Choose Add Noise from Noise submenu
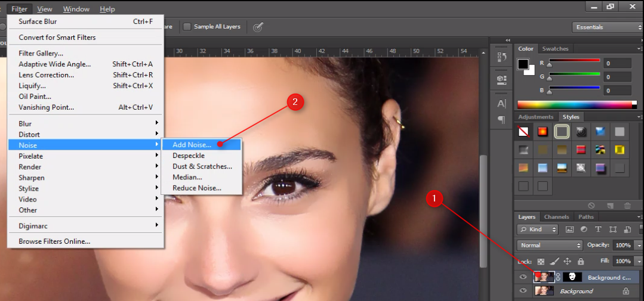Screen dimensions: 644x301 click(201, 145)
